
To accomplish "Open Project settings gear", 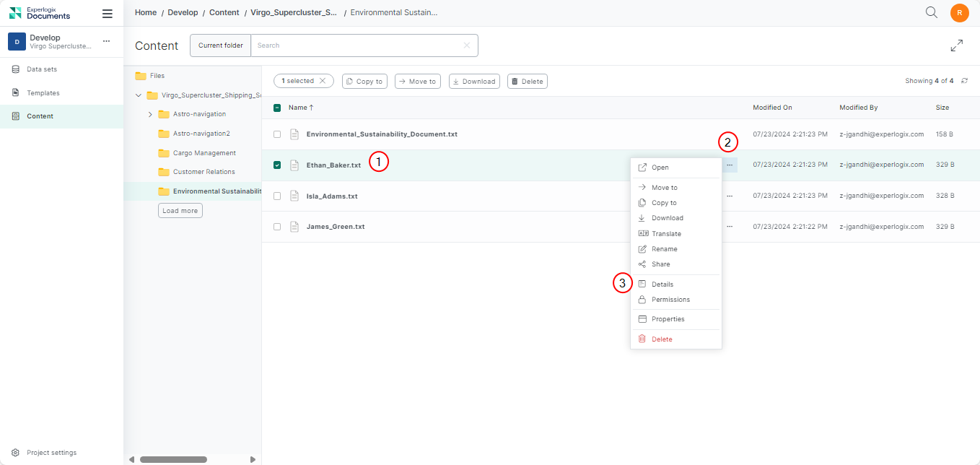I will (15, 453).
